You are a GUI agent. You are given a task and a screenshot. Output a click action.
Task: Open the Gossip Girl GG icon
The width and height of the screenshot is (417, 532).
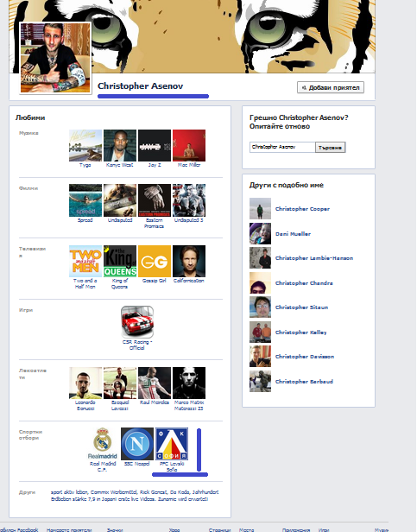coord(155,261)
